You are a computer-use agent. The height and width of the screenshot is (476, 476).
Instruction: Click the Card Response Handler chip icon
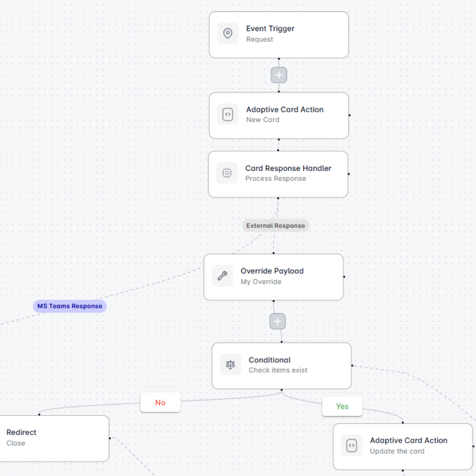pyautogui.click(x=227, y=173)
